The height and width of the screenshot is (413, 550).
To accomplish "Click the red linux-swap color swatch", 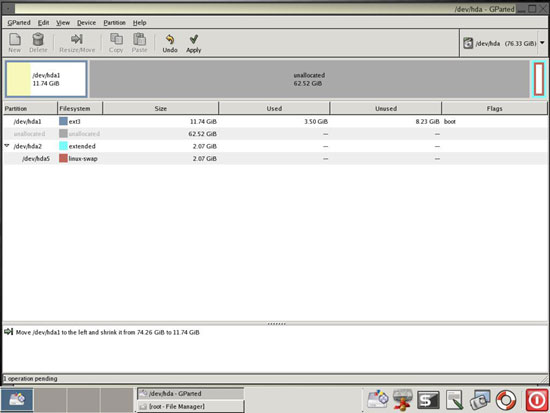I will point(63,158).
